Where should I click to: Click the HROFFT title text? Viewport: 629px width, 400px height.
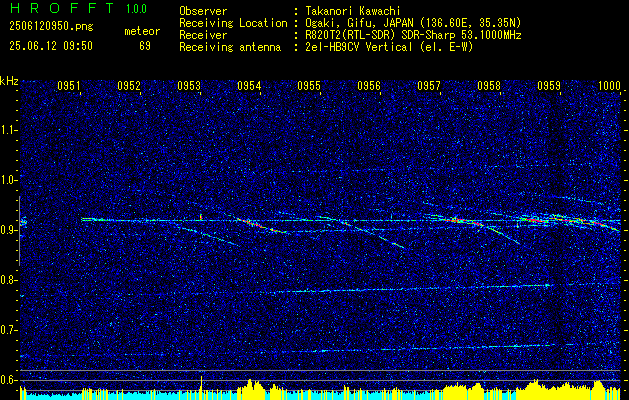click(62, 8)
